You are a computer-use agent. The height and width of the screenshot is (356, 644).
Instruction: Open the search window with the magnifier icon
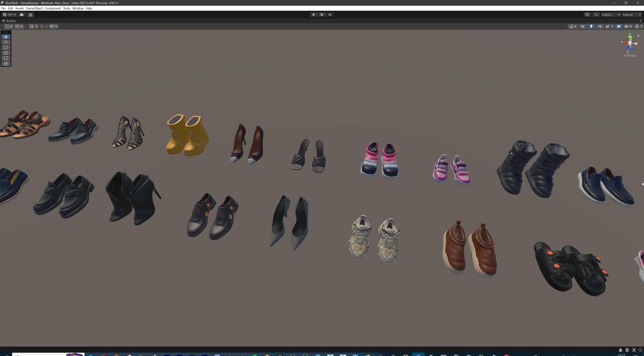click(596, 14)
